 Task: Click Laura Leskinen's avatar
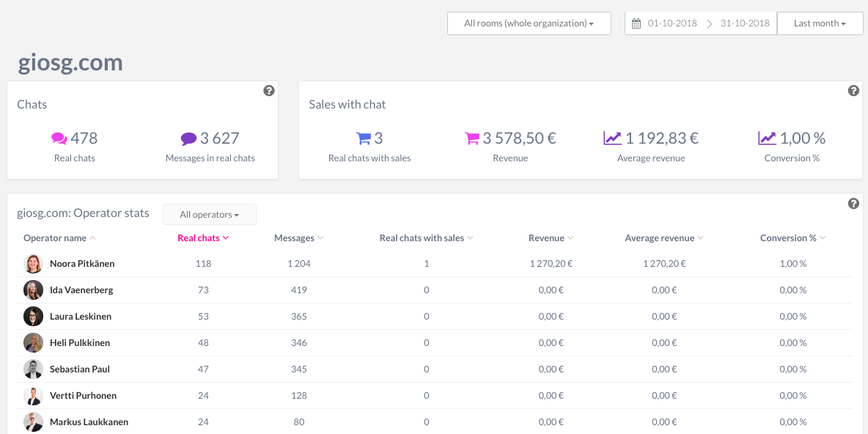tap(33, 317)
